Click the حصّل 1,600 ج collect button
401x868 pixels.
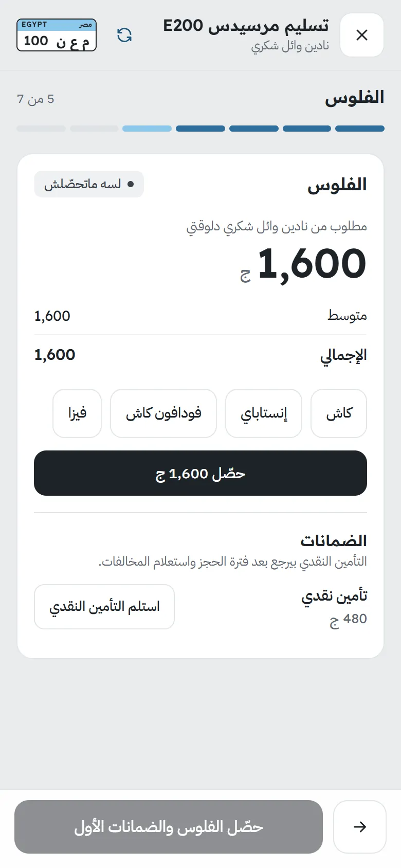[x=200, y=473]
